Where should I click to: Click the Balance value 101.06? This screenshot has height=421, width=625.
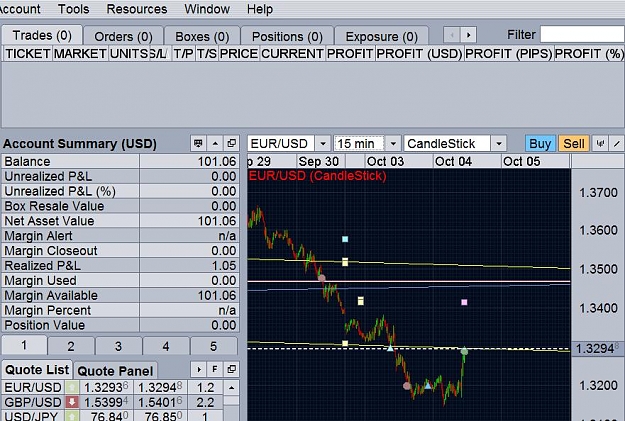(x=217, y=161)
